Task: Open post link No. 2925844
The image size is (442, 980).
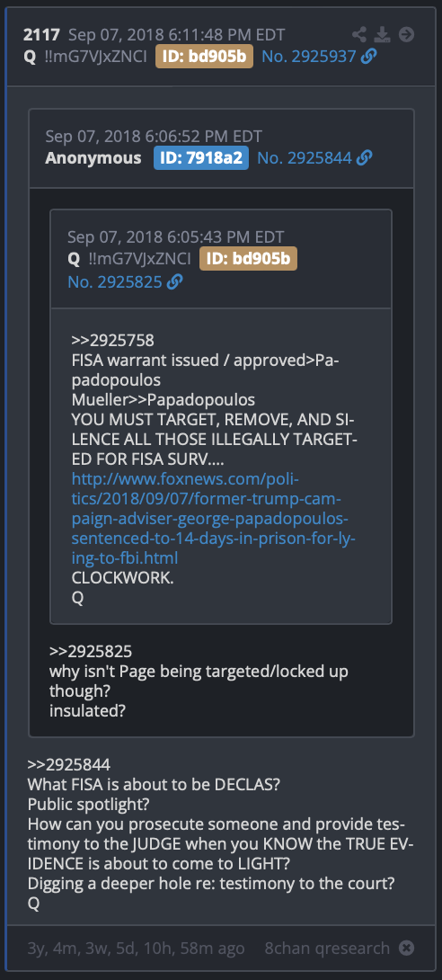Action: coord(305,158)
